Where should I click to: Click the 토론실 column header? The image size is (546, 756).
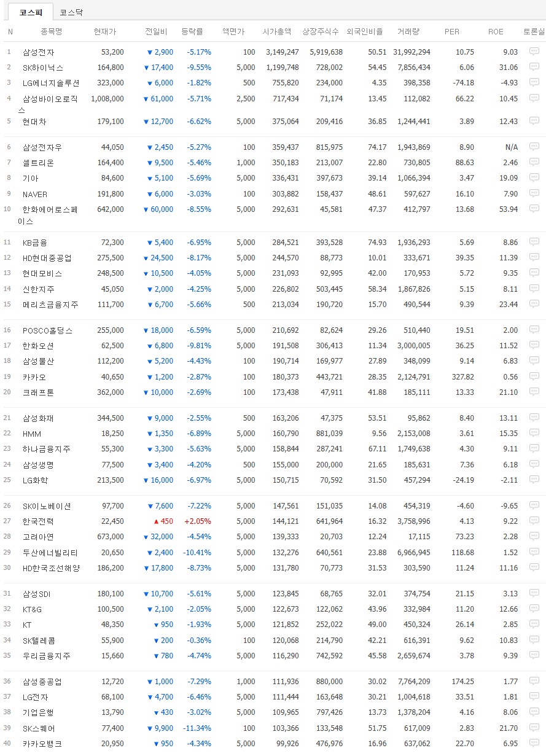(534, 31)
